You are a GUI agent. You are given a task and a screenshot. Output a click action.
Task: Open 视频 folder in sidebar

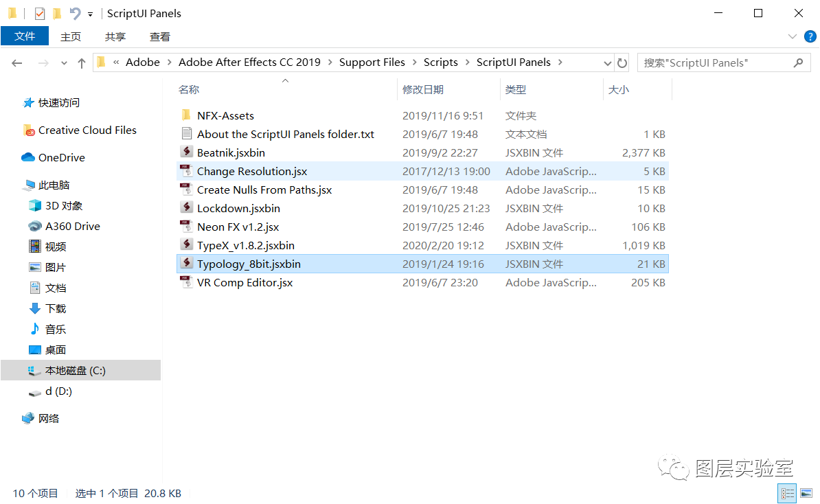[55, 247]
